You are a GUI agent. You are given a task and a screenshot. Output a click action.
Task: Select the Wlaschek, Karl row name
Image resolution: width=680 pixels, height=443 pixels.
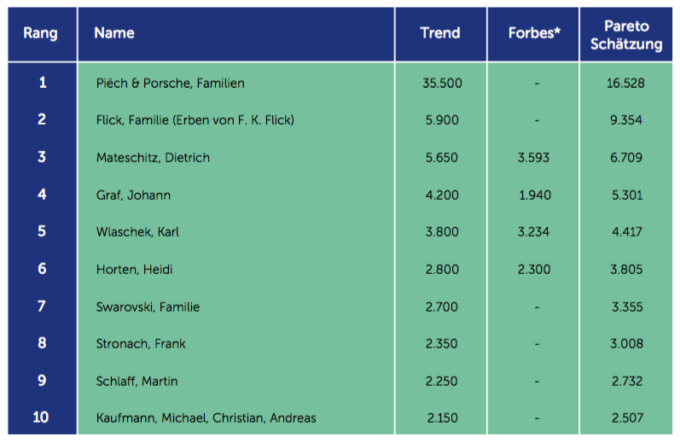pyautogui.click(x=137, y=232)
